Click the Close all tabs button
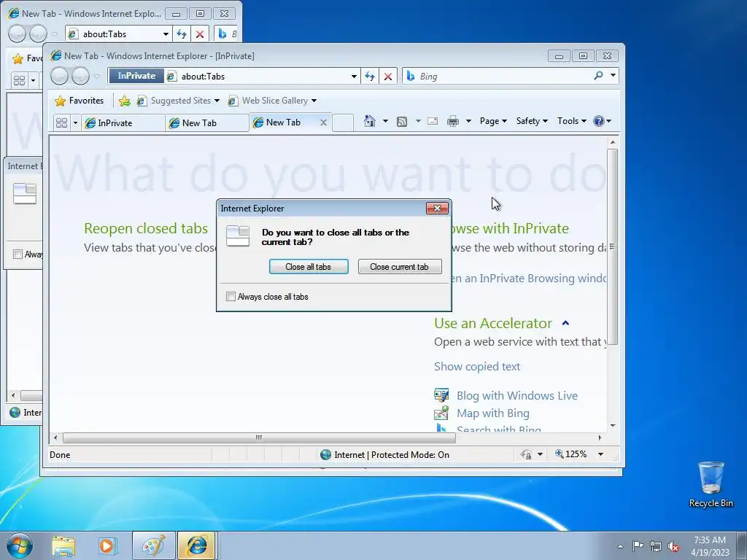747x560 pixels. coord(309,267)
